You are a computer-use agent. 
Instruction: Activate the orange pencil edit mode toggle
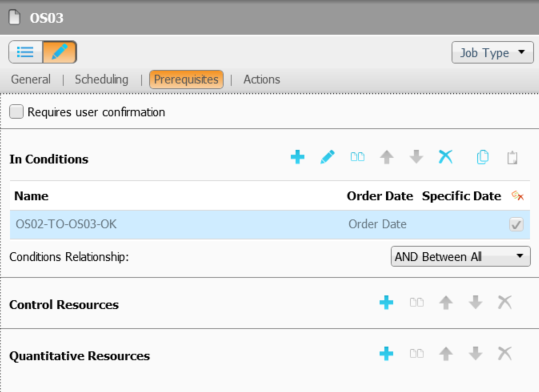(59, 52)
